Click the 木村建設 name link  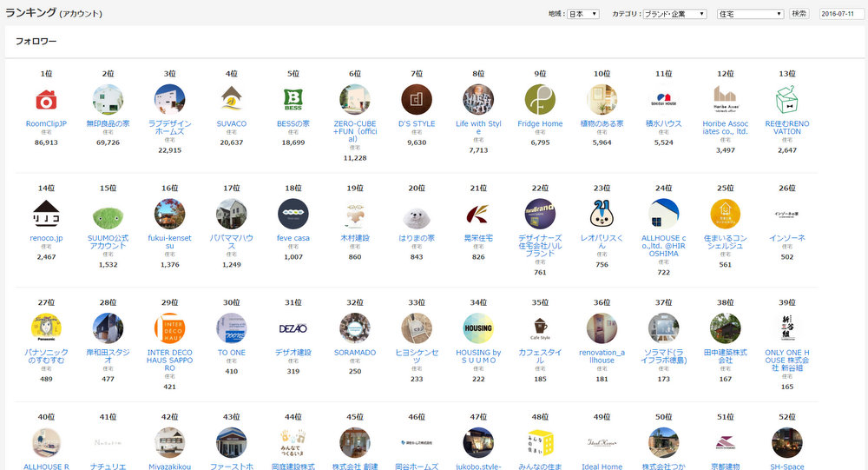(355, 238)
